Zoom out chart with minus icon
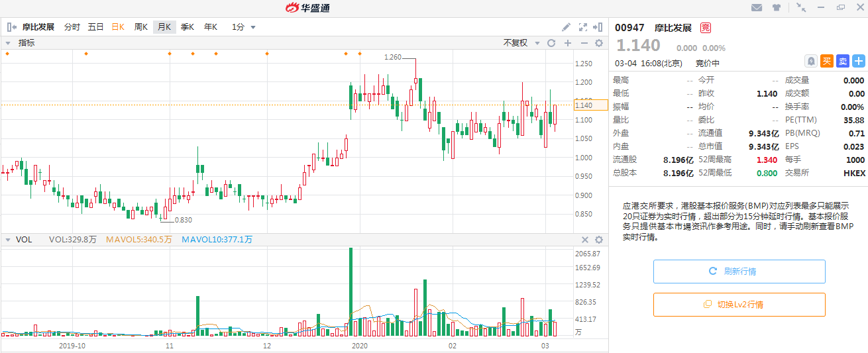 pos(584,43)
